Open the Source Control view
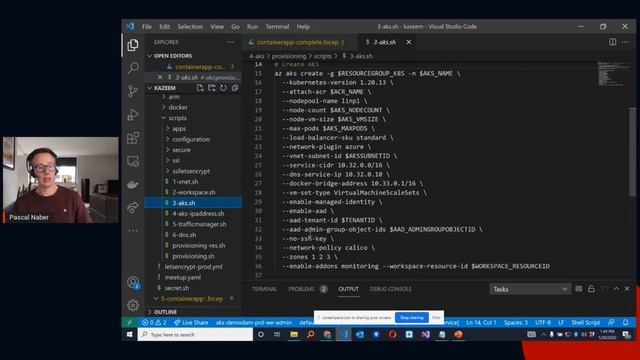 [133, 91]
